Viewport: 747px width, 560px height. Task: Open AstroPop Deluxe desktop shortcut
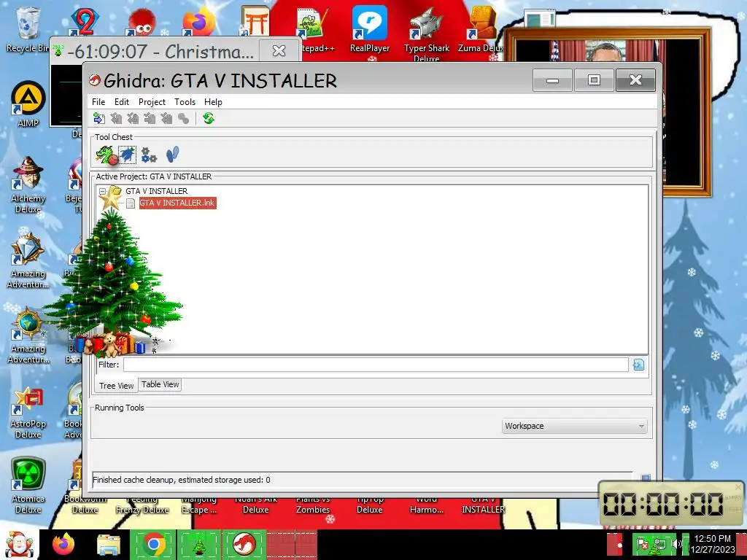28,412
